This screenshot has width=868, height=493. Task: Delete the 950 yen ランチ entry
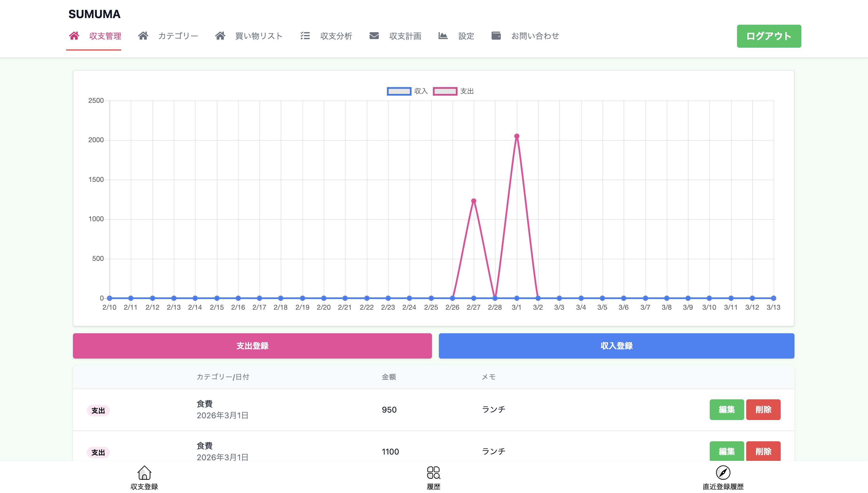pos(763,409)
